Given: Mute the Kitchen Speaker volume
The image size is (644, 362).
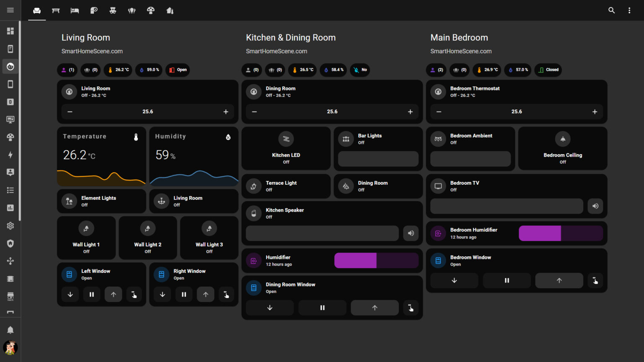Looking at the screenshot, I should point(411,233).
